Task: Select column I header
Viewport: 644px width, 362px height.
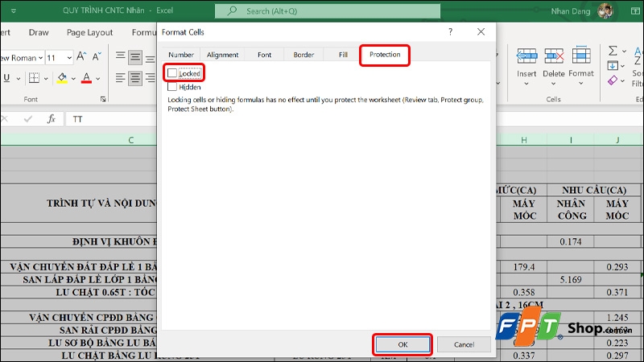Action: pos(571,140)
